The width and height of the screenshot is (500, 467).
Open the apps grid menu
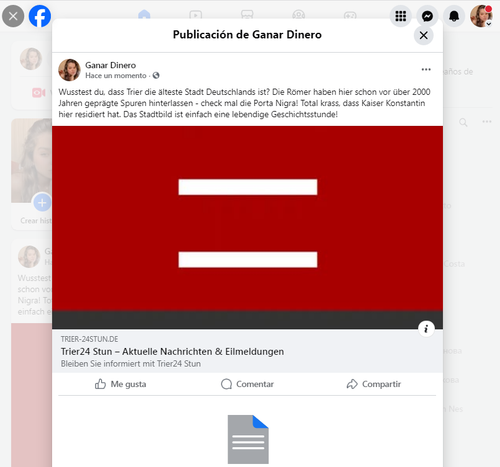(400, 16)
